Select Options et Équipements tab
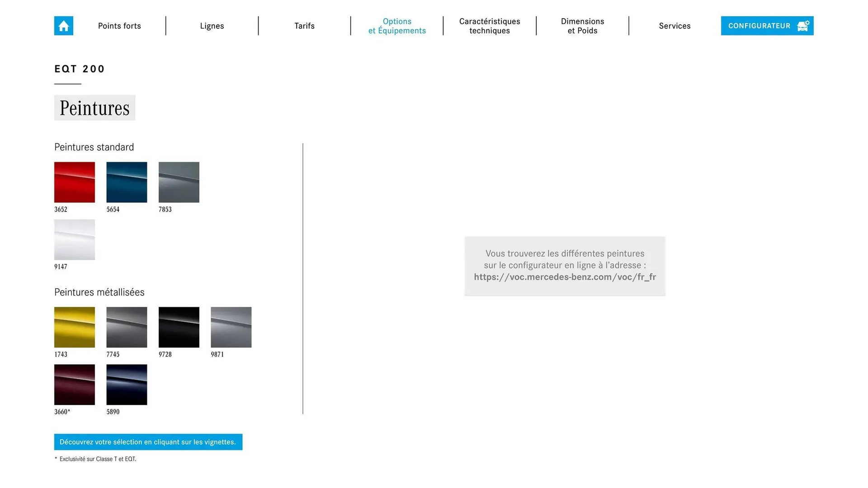This screenshot has height=488, width=868. point(397,26)
